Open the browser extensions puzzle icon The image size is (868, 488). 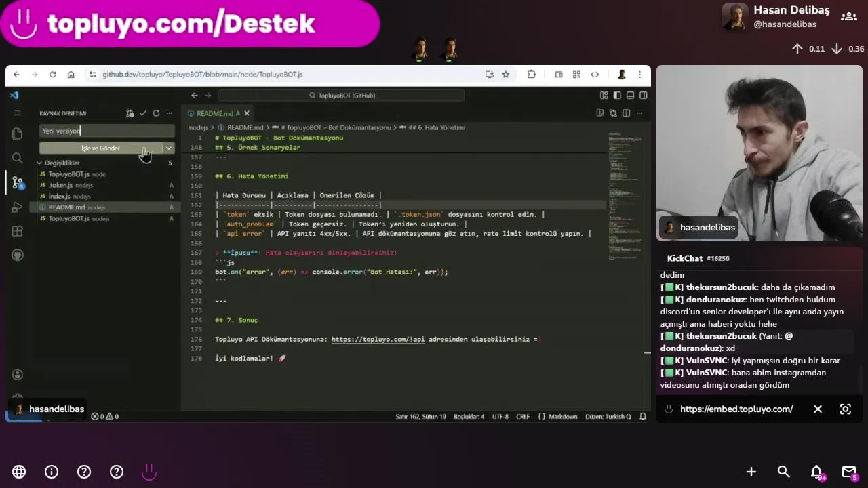click(531, 75)
